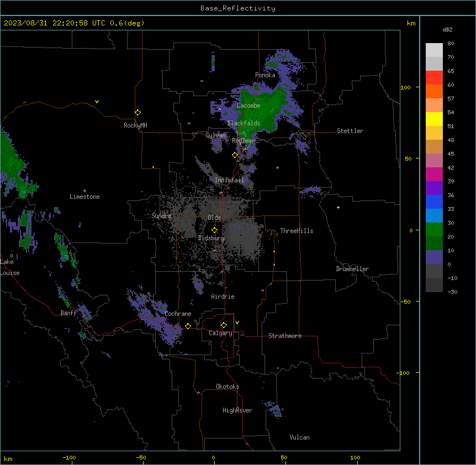
Task: Click the Lacombe city label
Action: pyautogui.click(x=248, y=105)
